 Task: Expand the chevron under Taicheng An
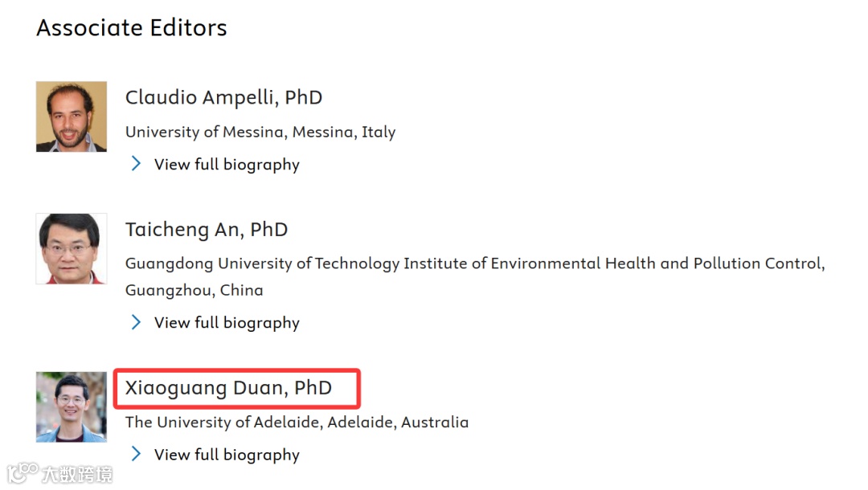click(x=136, y=322)
